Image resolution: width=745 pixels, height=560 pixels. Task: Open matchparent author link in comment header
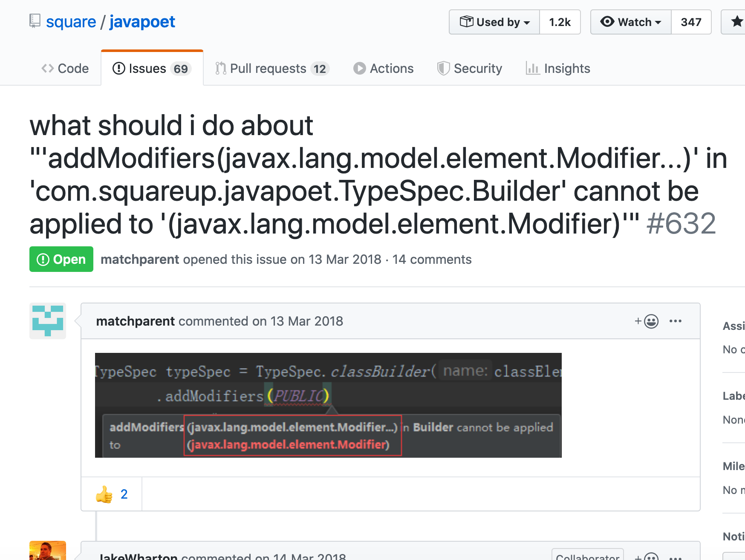click(136, 321)
